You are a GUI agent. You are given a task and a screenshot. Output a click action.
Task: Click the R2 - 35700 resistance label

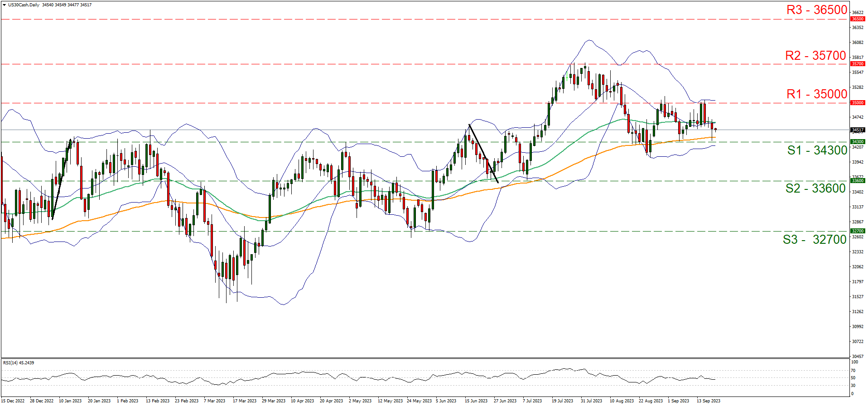pos(815,55)
